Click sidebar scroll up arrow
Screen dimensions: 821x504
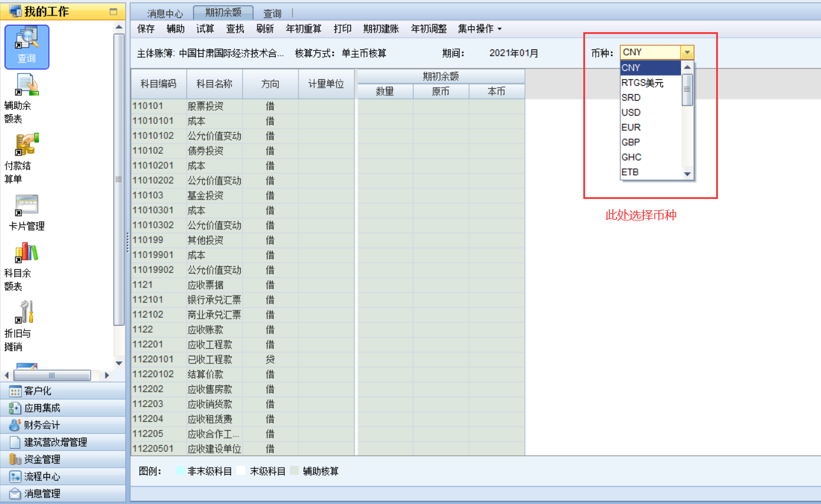[118, 27]
